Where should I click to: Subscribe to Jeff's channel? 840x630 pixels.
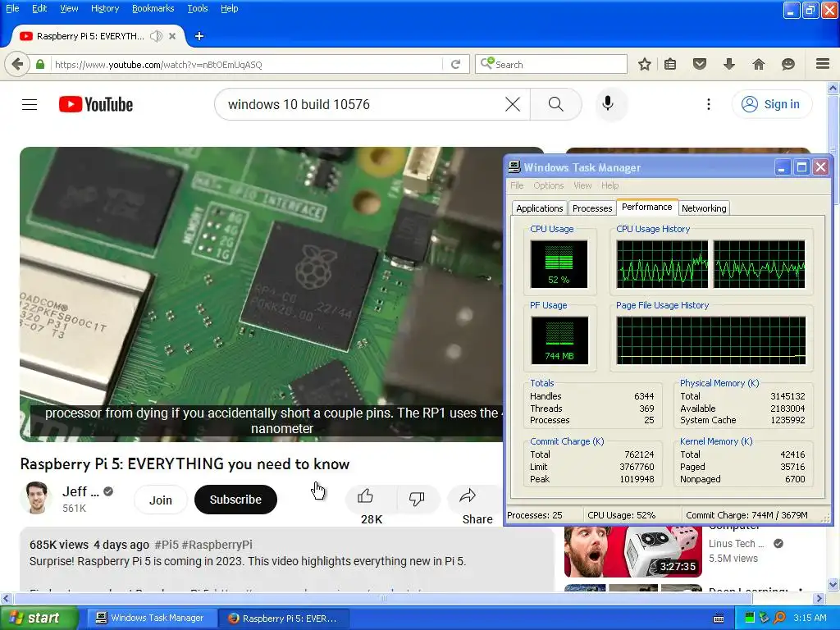(x=235, y=500)
